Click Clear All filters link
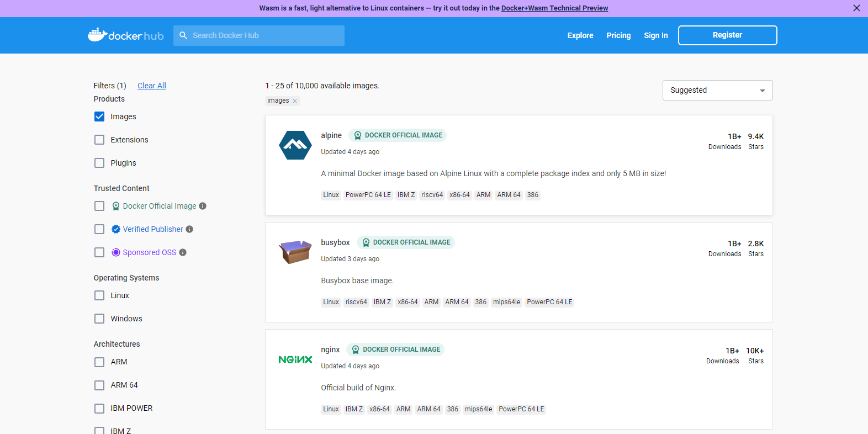The image size is (868, 434). [152, 86]
